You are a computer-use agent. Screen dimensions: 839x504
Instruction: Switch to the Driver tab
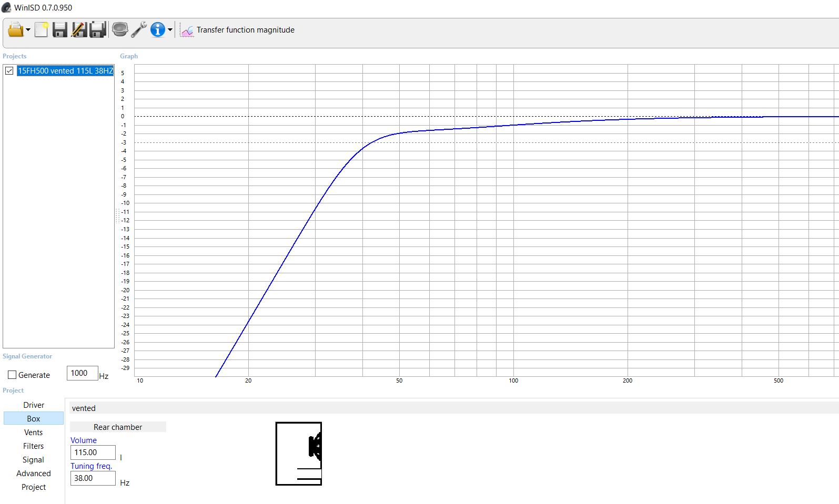tap(34, 405)
